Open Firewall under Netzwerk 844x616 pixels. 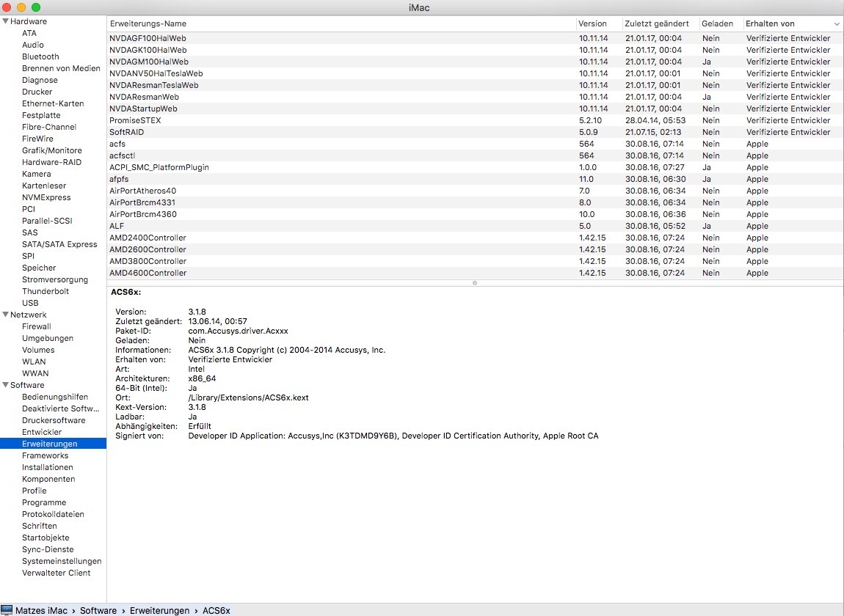37,326
